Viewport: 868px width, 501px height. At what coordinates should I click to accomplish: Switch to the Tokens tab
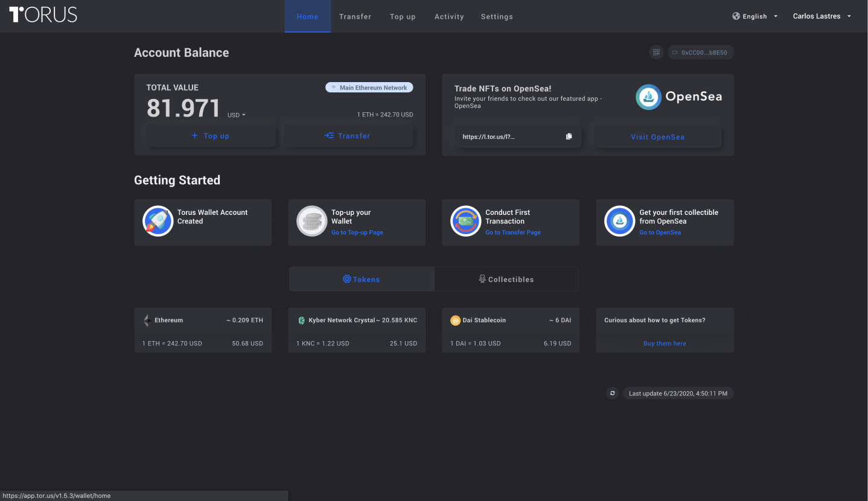(x=362, y=279)
